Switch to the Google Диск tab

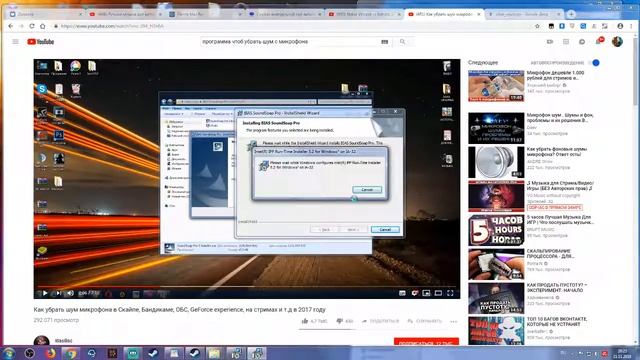(x=524, y=14)
